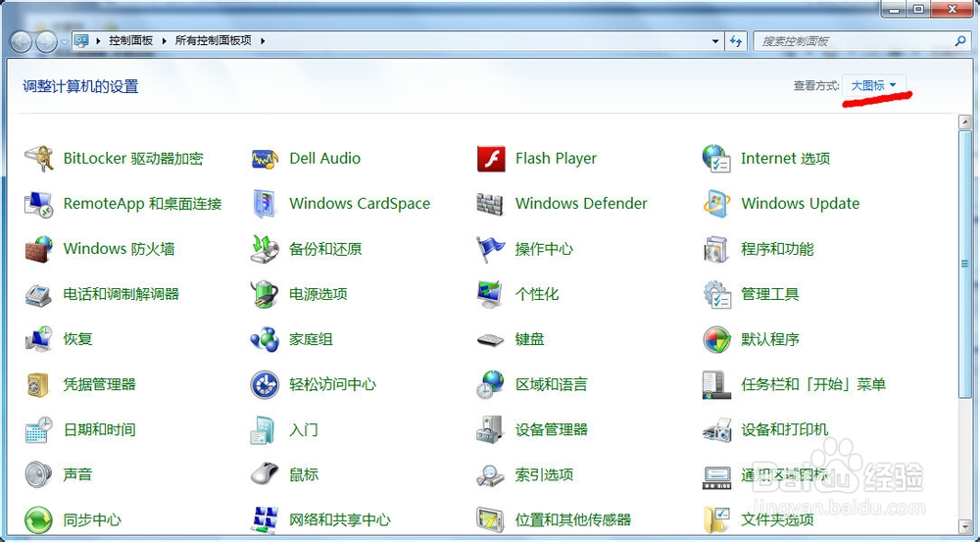Click the search magnifier icon
This screenshot has height=542, width=980.
pos(960,41)
